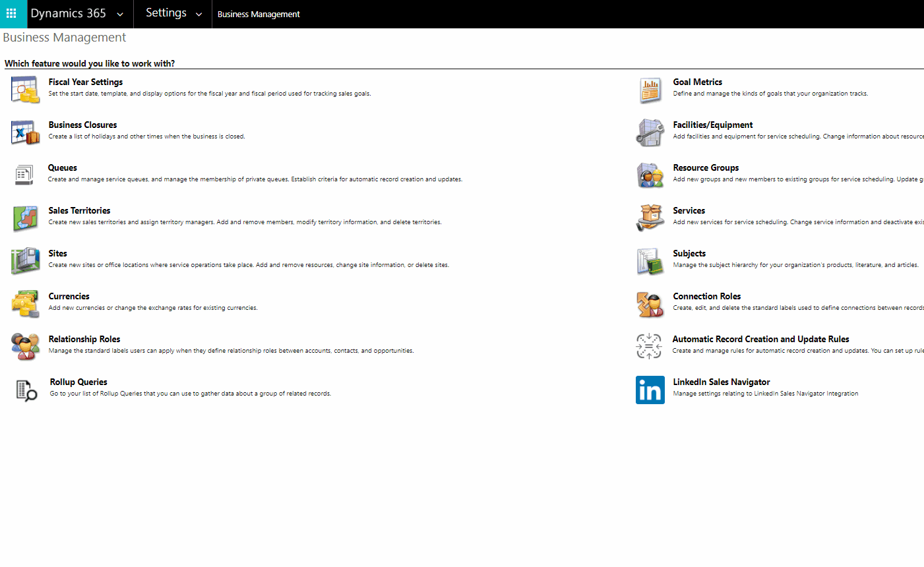Open the app launcher waffle icon

(x=11, y=13)
